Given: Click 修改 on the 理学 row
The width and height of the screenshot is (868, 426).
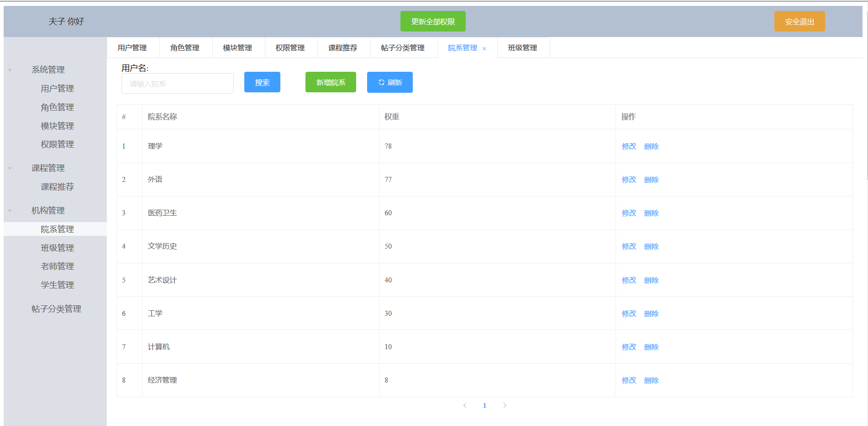Looking at the screenshot, I should point(629,146).
